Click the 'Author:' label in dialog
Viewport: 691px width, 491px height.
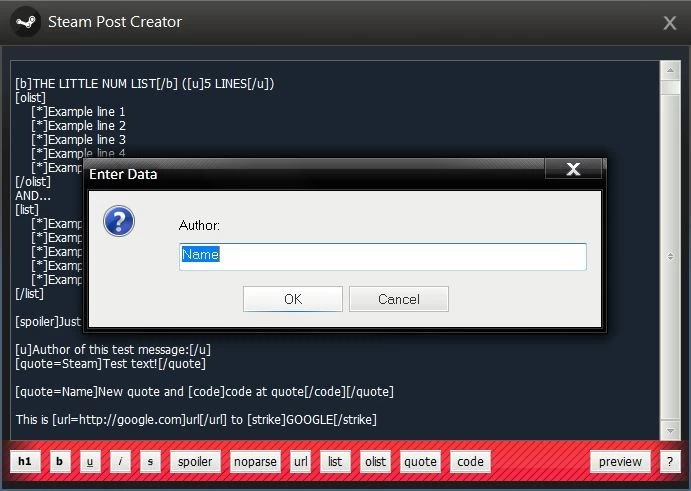coord(199,226)
